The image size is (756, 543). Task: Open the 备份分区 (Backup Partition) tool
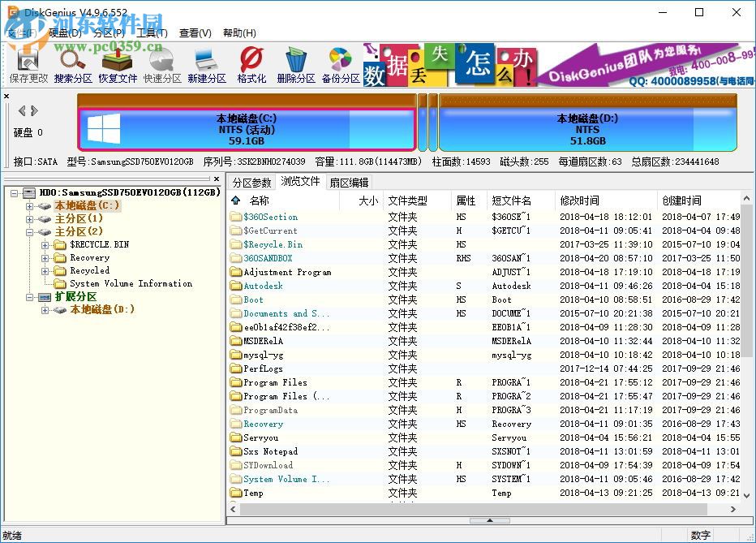(x=341, y=63)
